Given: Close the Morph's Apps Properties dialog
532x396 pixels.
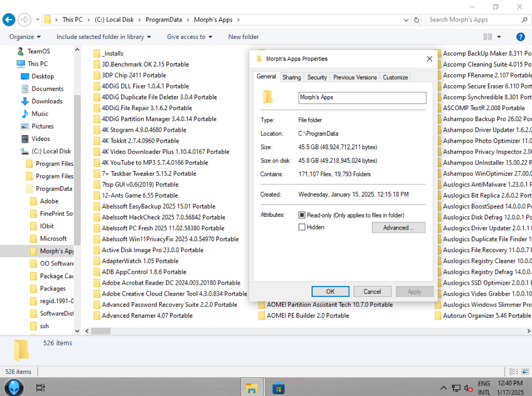Looking at the screenshot, I should [x=429, y=59].
